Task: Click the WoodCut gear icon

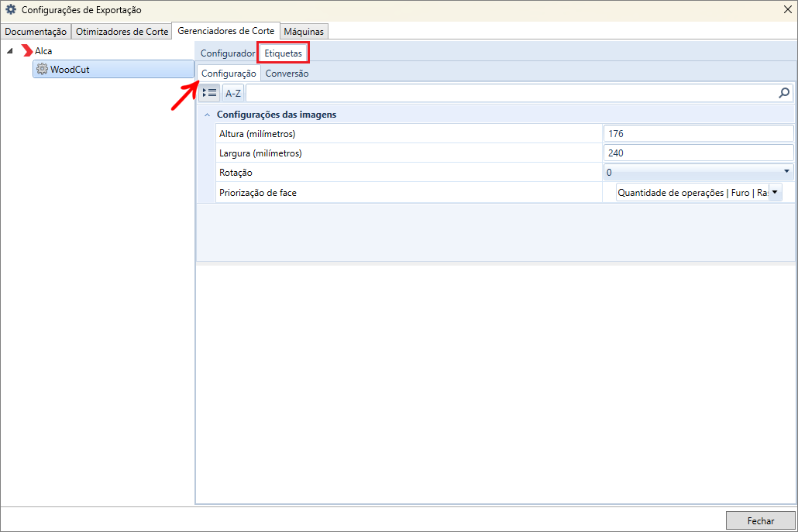Action: 43,69
